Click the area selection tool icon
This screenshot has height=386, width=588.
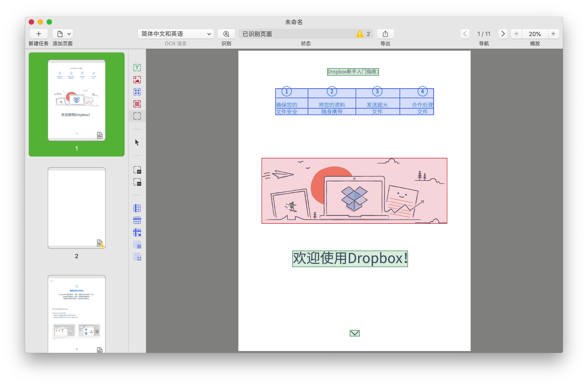click(x=137, y=116)
